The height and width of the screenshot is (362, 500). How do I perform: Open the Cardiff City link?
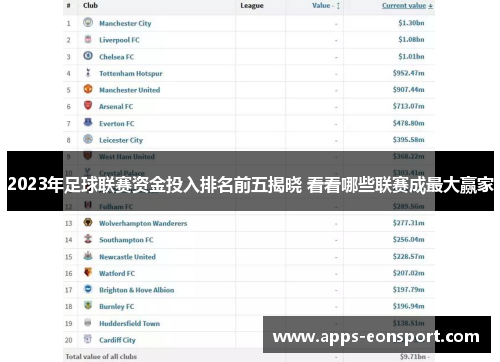pos(117,340)
